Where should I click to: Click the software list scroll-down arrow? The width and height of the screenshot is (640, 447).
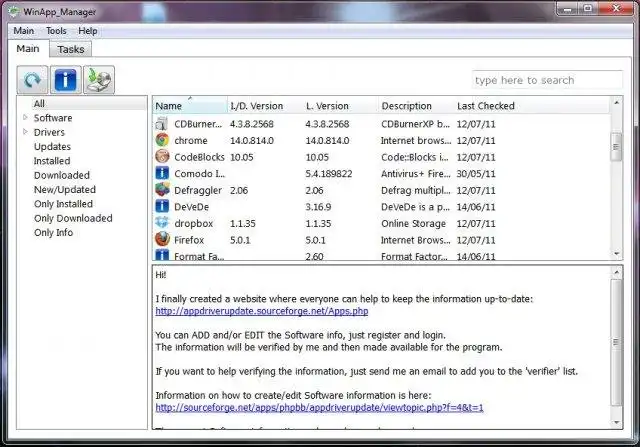pyautogui.click(x=616, y=254)
